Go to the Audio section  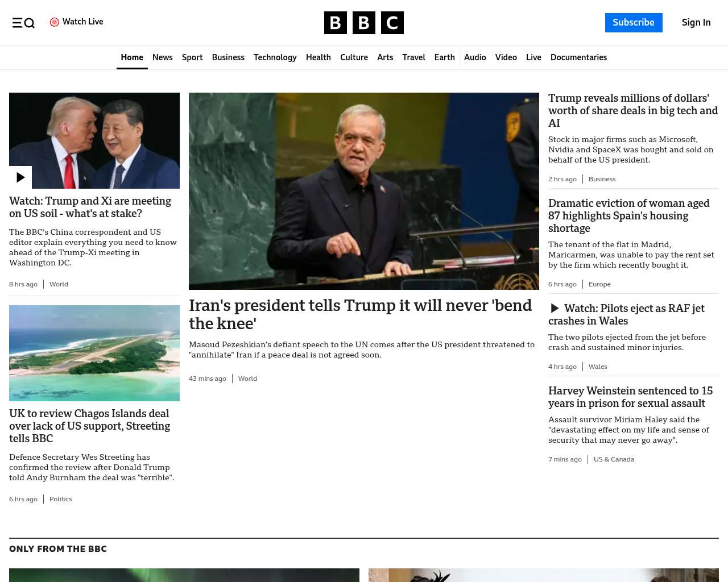(x=475, y=57)
